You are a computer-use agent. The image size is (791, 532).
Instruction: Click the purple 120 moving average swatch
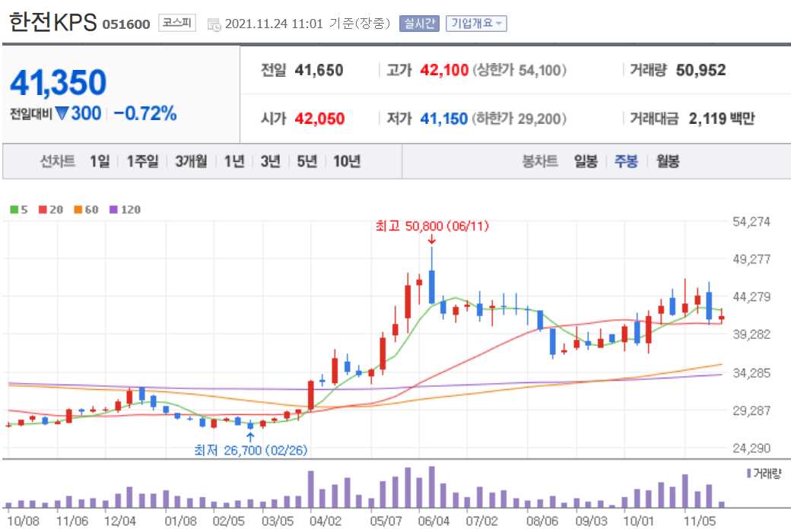[x=113, y=209]
